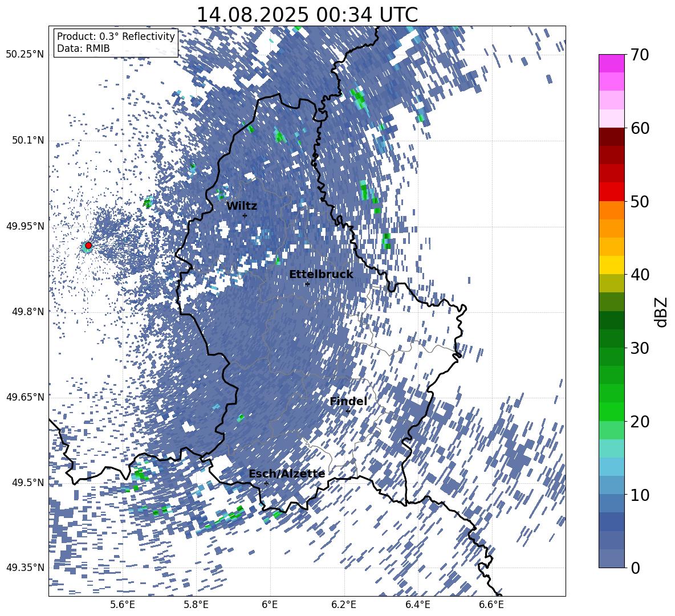Click the Esch/Alzette location cross marker
675x616 pixels.
(266, 483)
